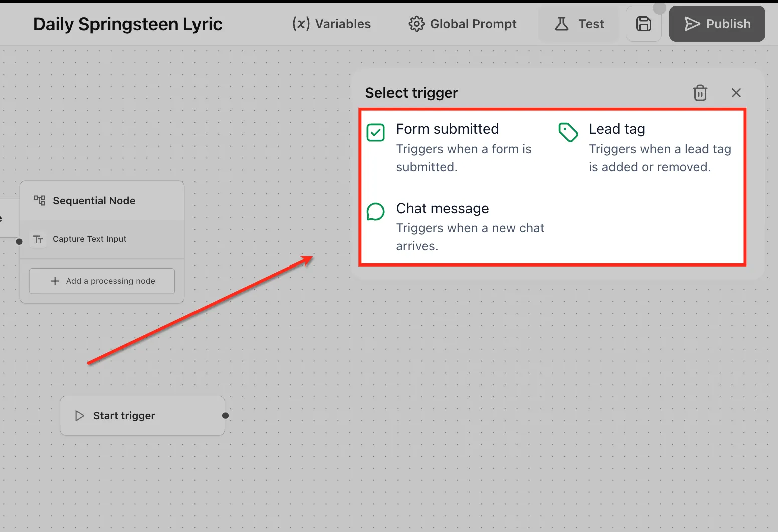
Task: Click the Test button
Action: [578, 24]
